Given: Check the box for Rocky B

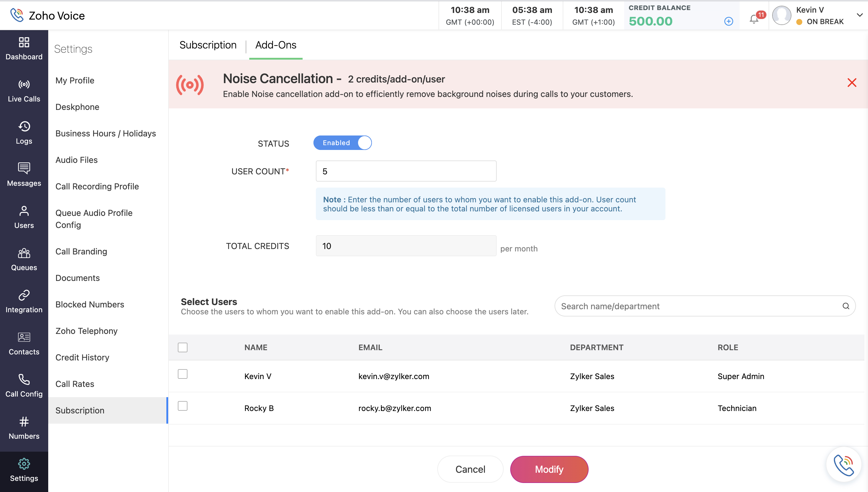Looking at the screenshot, I should pos(183,406).
